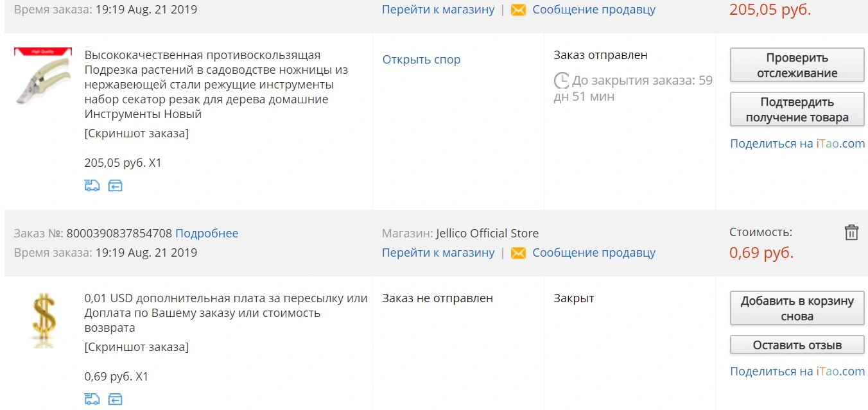
Task: Click Оставить отзыв button
Action: coord(797,345)
